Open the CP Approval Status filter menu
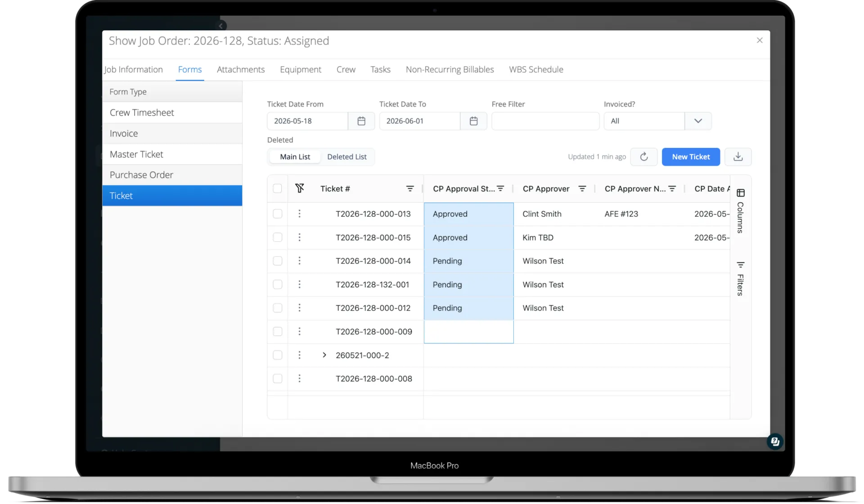This screenshot has height=504, width=864. coord(500,189)
